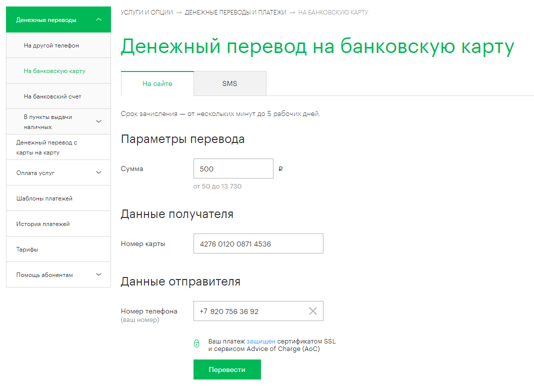Click the ruble currency symbol next to sum

pos(280,168)
